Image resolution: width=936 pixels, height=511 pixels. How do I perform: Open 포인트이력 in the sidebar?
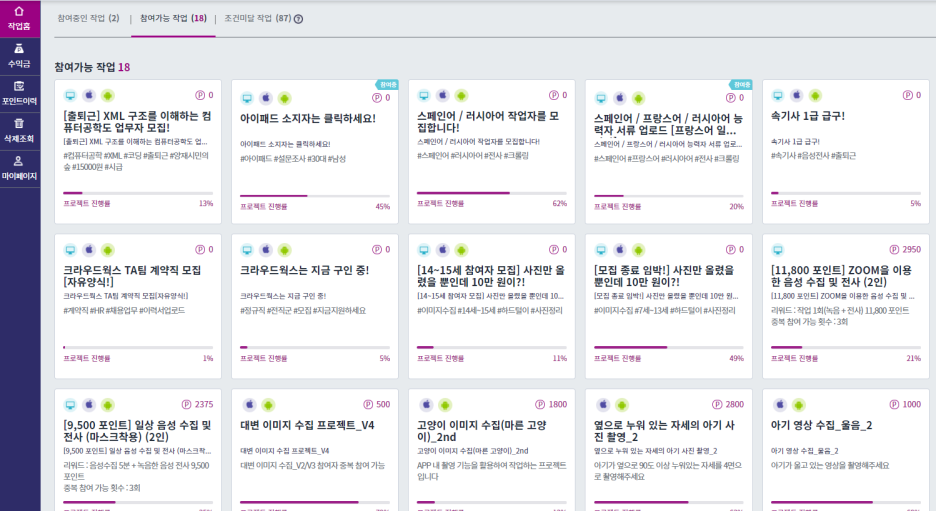pos(19,93)
